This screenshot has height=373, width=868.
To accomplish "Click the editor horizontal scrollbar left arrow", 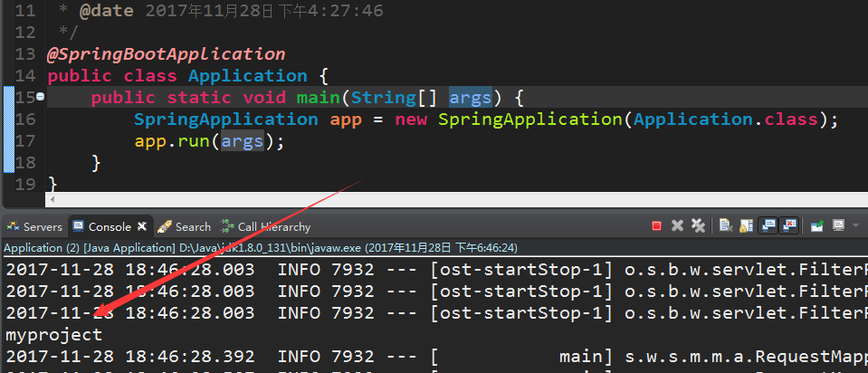I will pos(52,200).
